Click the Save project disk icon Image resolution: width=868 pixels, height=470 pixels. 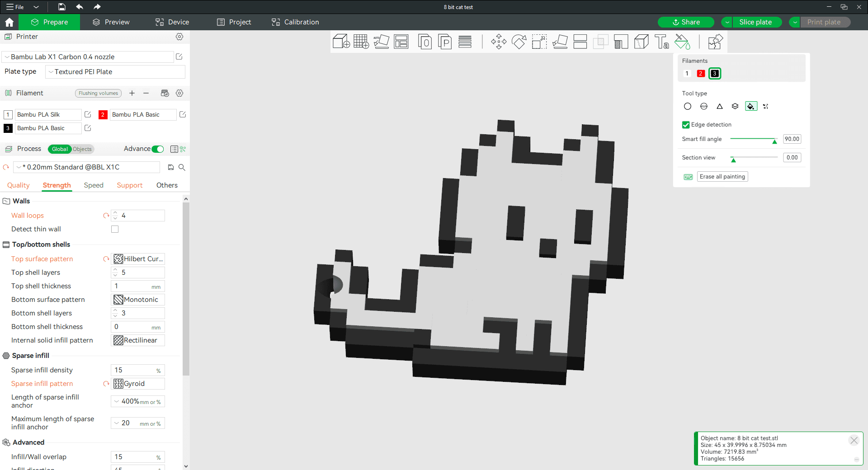coord(62,7)
